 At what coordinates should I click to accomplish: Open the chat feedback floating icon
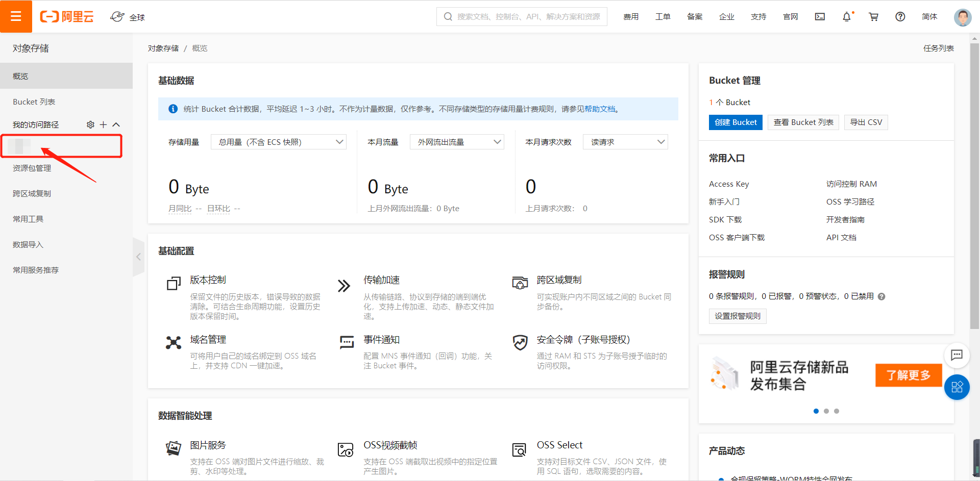(957, 355)
